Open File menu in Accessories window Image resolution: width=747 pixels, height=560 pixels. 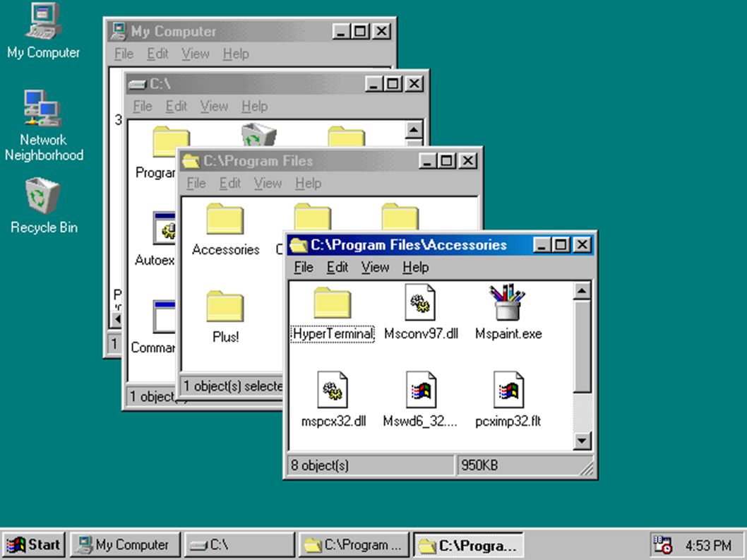pyautogui.click(x=304, y=268)
